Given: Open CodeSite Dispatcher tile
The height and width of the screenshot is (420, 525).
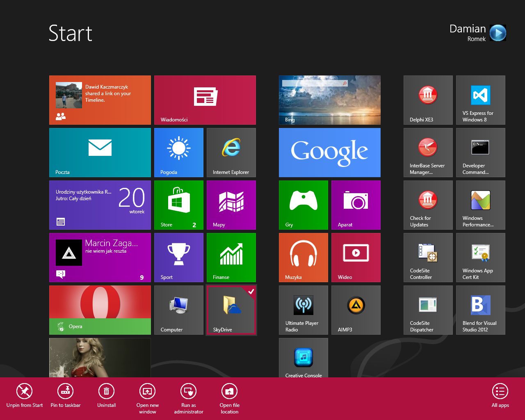Looking at the screenshot, I should tap(428, 310).
